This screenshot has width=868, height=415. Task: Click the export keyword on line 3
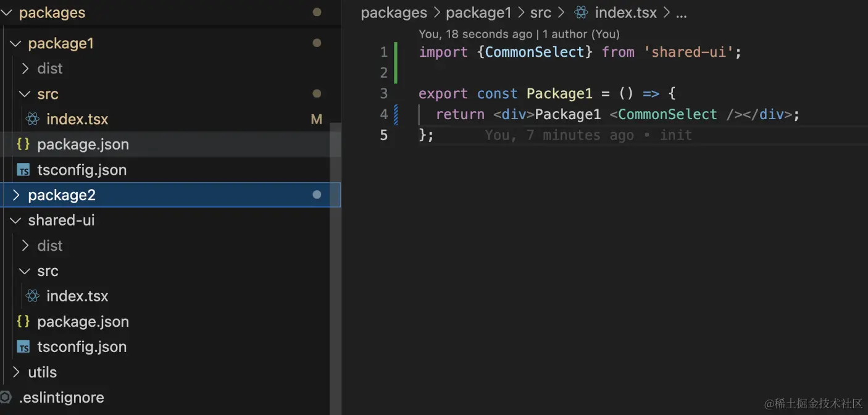pos(443,93)
